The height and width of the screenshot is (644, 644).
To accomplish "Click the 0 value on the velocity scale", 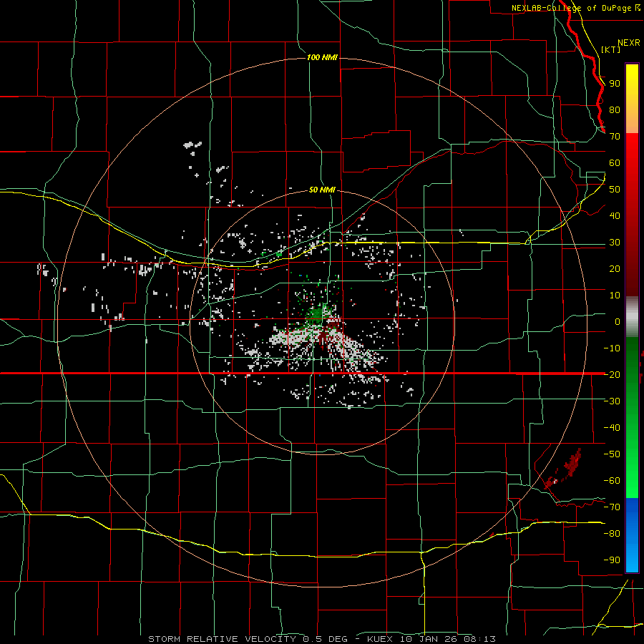I will tap(618, 321).
